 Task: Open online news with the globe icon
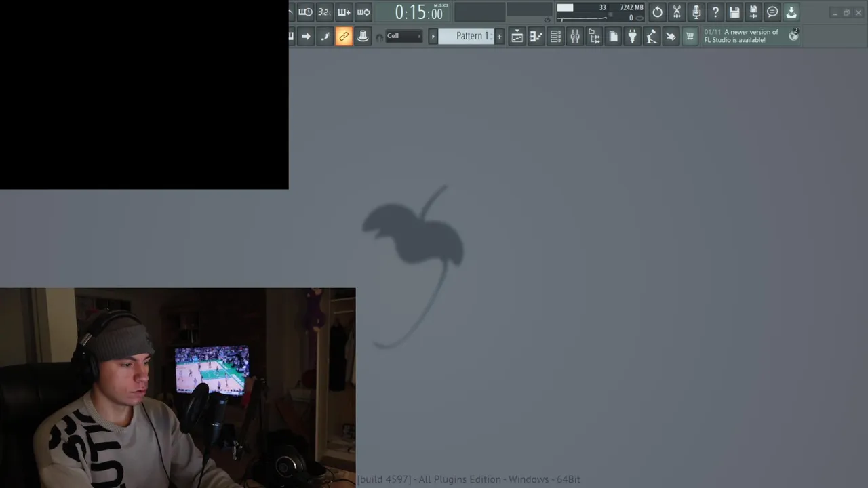pyautogui.click(x=793, y=35)
